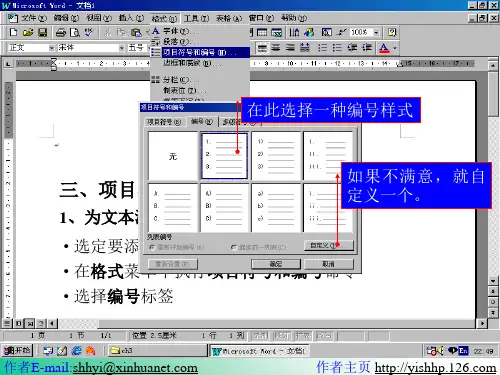
Task: Center the text alignment
Action: (276, 48)
